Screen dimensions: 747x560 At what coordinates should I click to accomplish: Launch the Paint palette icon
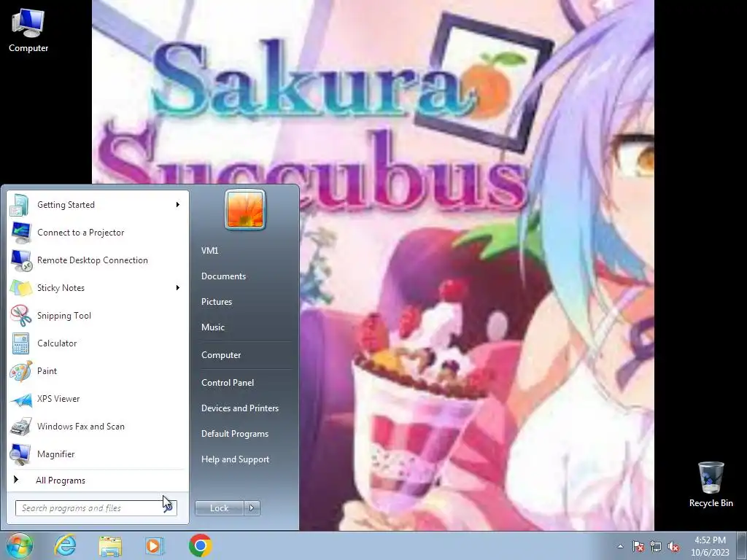[20, 371]
